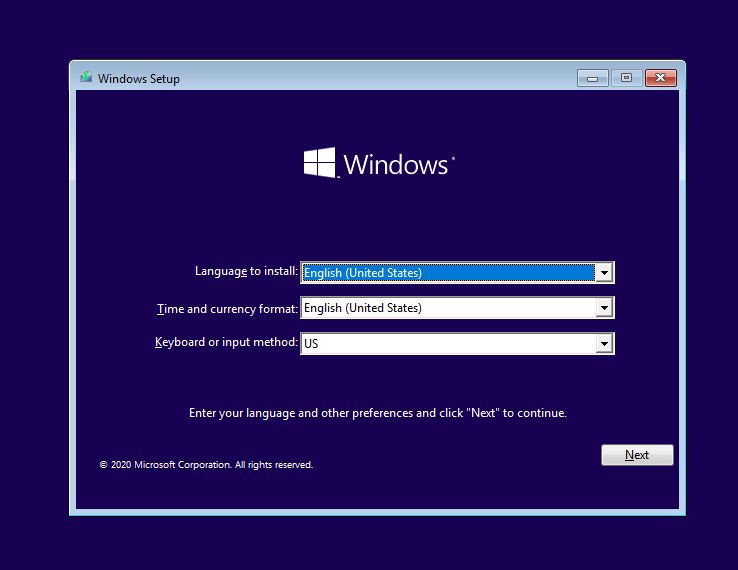Open the Keyboard or input method dropdown arrow
738x570 pixels.
604,344
